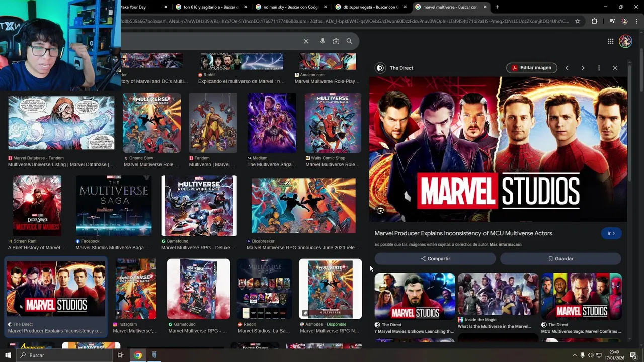Screen dimensions: 644x362
Task: Open the Google account avatar menu
Action: pos(625,41)
